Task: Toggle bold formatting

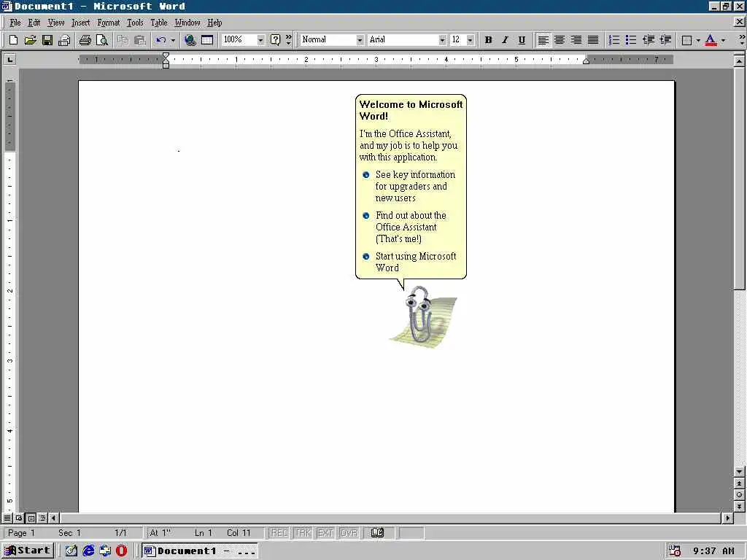Action: pos(488,40)
